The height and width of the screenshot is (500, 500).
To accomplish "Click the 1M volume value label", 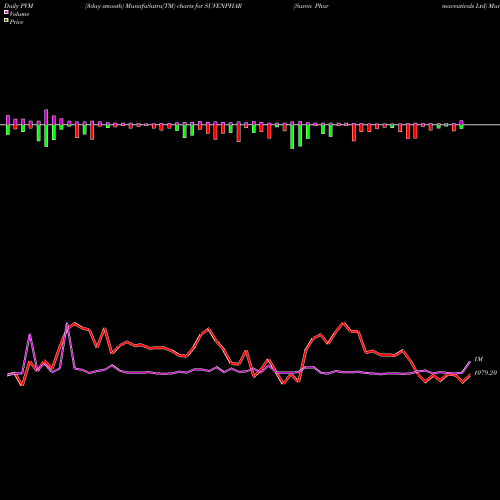I will pos(478,359).
